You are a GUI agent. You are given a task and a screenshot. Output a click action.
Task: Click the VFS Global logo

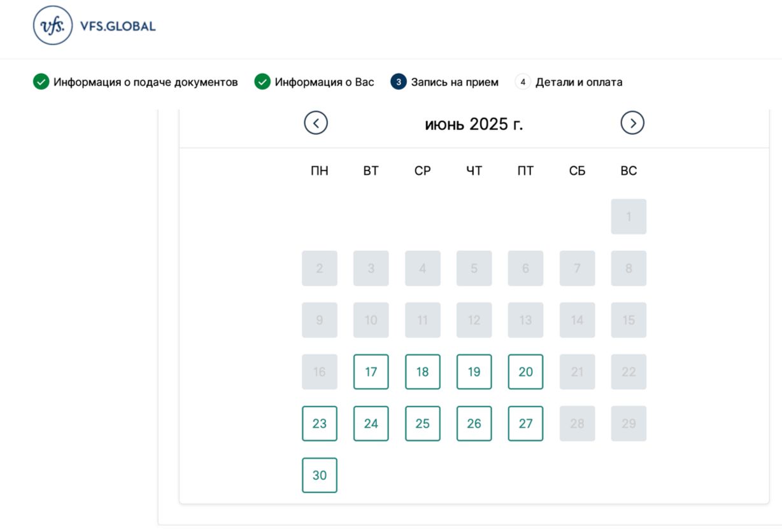(94, 26)
